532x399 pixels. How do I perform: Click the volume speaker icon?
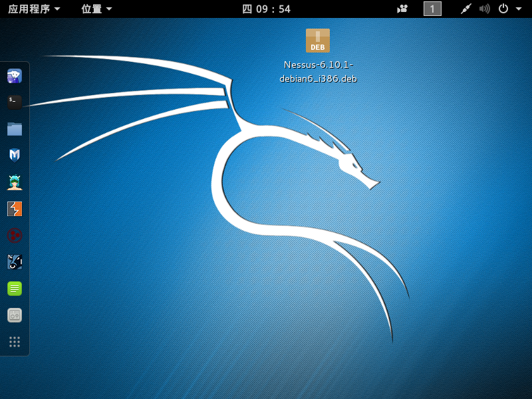click(x=484, y=9)
